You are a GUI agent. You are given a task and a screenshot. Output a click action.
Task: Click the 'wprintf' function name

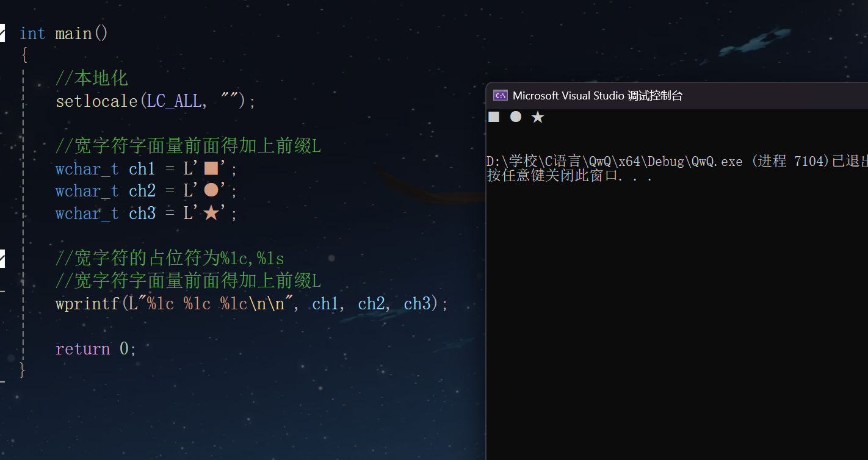tap(87, 304)
